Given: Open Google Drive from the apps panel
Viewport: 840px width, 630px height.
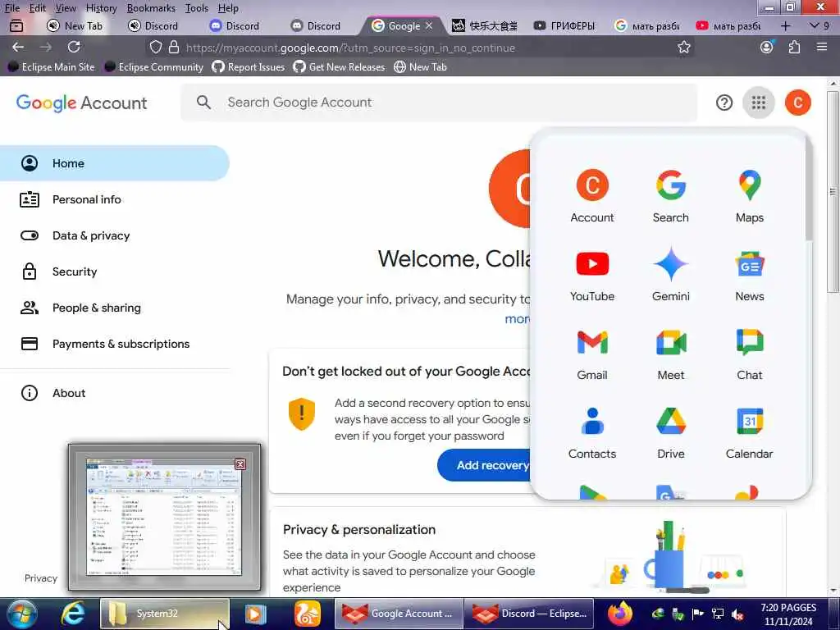Looking at the screenshot, I should tap(671, 432).
